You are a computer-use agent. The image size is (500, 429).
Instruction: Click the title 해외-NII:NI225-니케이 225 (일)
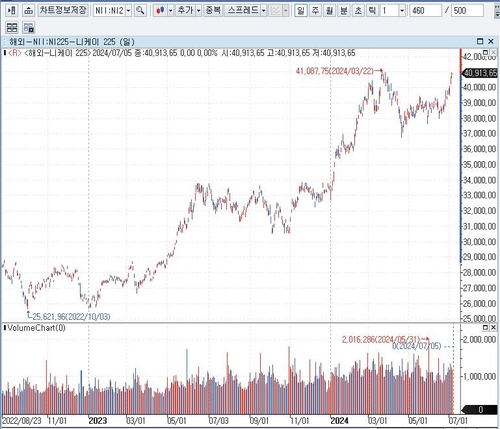coord(72,42)
